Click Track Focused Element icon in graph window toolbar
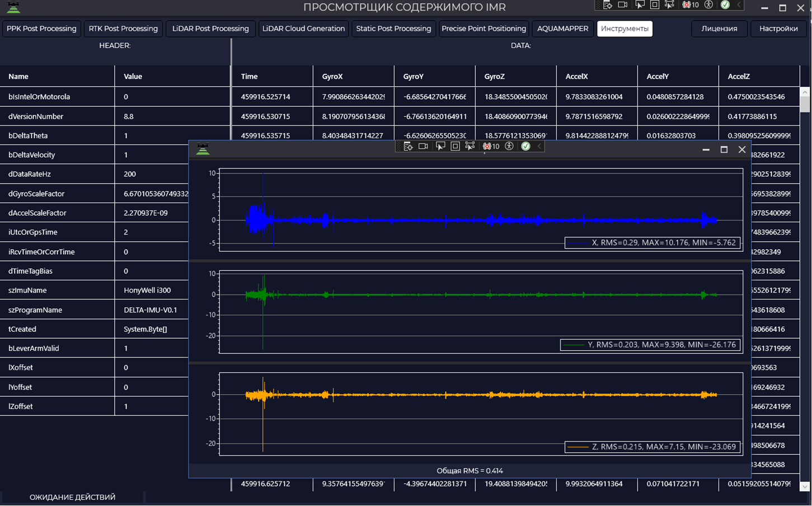This screenshot has height=506, width=812. pyautogui.click(x=470, y=146)
